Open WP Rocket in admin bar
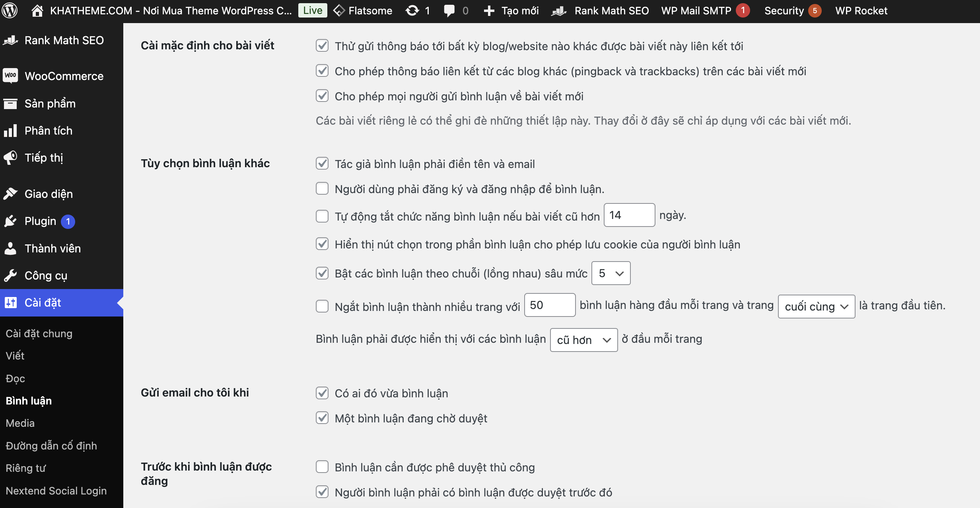Screen dimensions: 980x508 [x=861, y=11]
